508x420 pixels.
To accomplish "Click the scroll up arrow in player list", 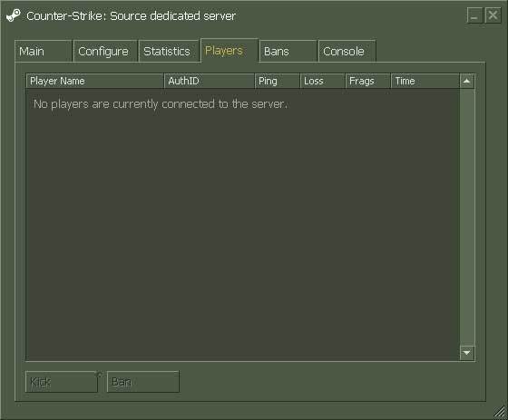I will tap(467, 81).
